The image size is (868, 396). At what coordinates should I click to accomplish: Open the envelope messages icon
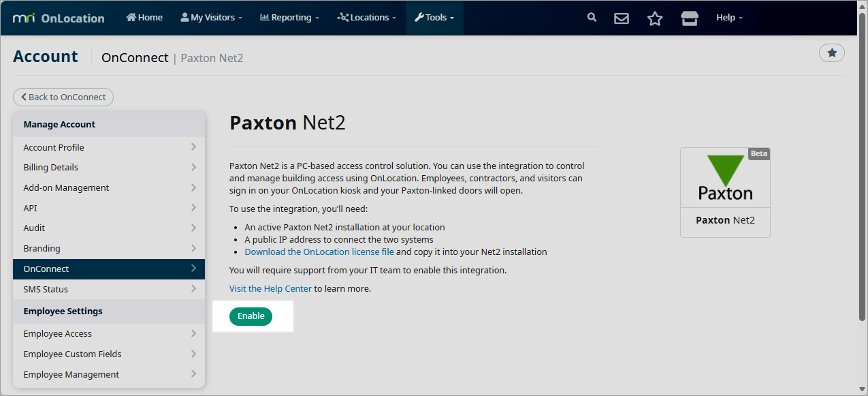click(622, 18)
